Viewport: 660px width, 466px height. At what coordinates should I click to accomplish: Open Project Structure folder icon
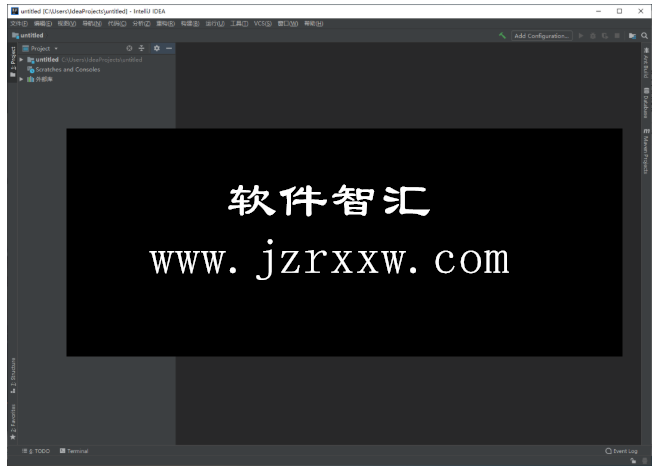click(x=632, y=36)
